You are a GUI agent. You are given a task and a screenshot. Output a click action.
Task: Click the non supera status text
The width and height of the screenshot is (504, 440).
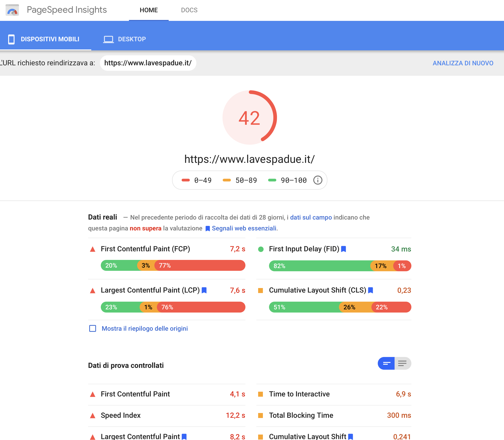(146, 229)
